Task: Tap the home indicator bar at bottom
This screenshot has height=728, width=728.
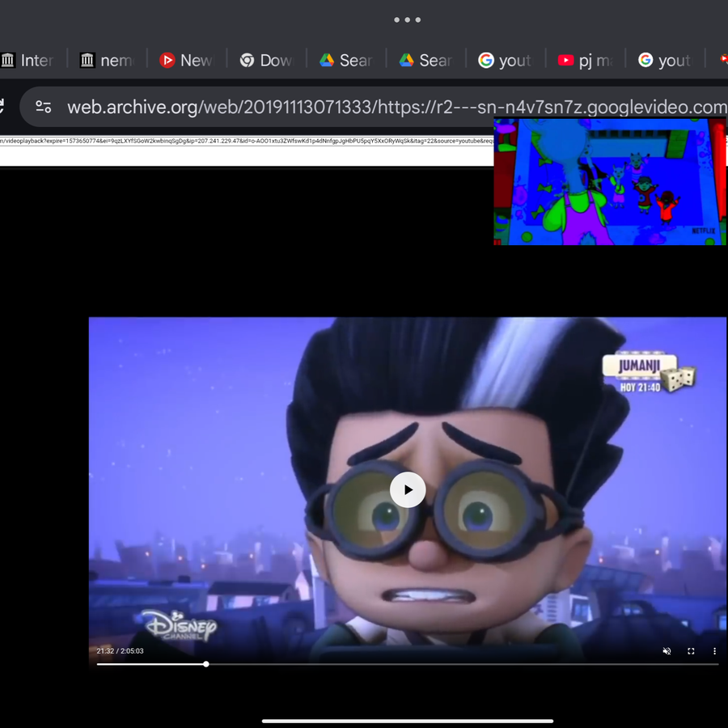Action: click(407, 721)
